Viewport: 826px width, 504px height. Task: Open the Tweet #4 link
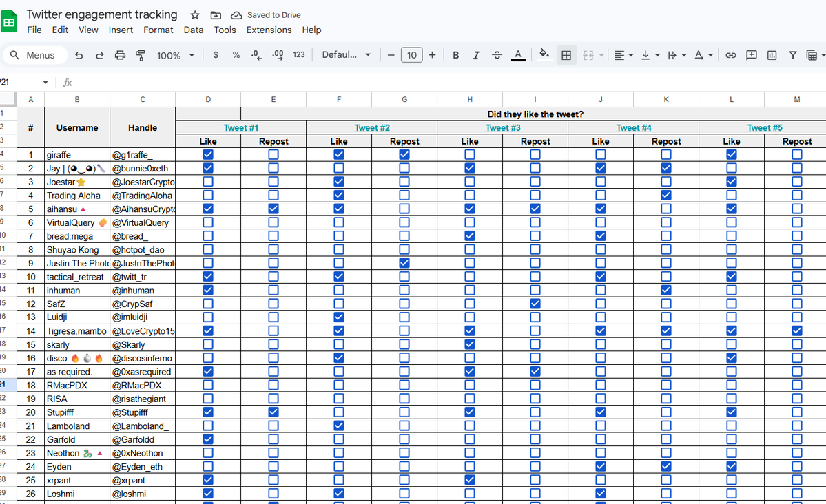(x=634, y=128)
